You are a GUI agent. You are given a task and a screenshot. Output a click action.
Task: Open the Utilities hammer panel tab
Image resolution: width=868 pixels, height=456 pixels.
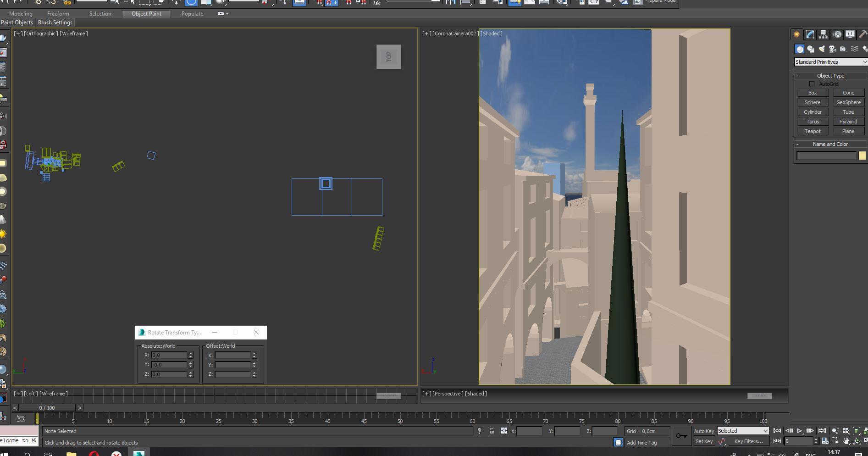pos(862,34)
